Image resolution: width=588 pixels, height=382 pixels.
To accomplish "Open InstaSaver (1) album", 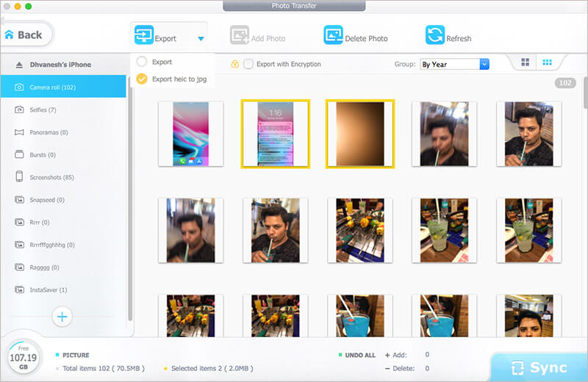I will [x=63, y=289].
